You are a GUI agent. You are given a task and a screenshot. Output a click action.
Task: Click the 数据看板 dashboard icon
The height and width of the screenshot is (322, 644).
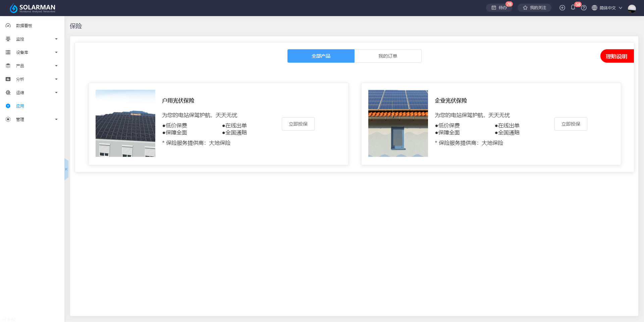tap(8, 25)
